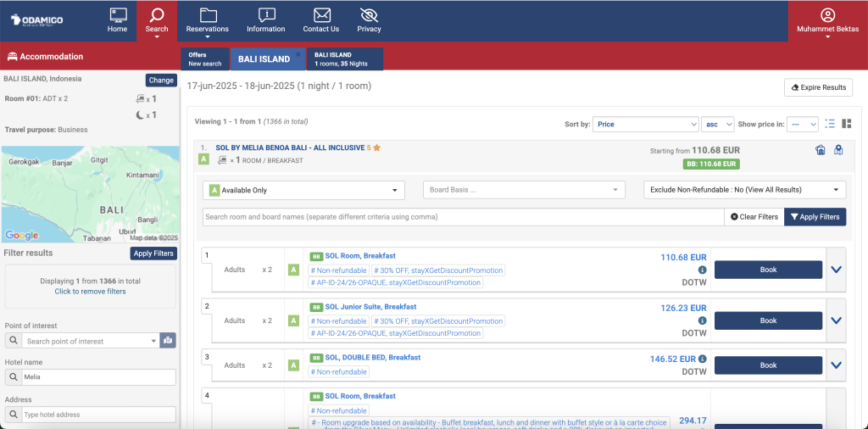Open SOL BY MELIA BENOA BALI hotel link

pyautogui.click(x=290, y=148)
